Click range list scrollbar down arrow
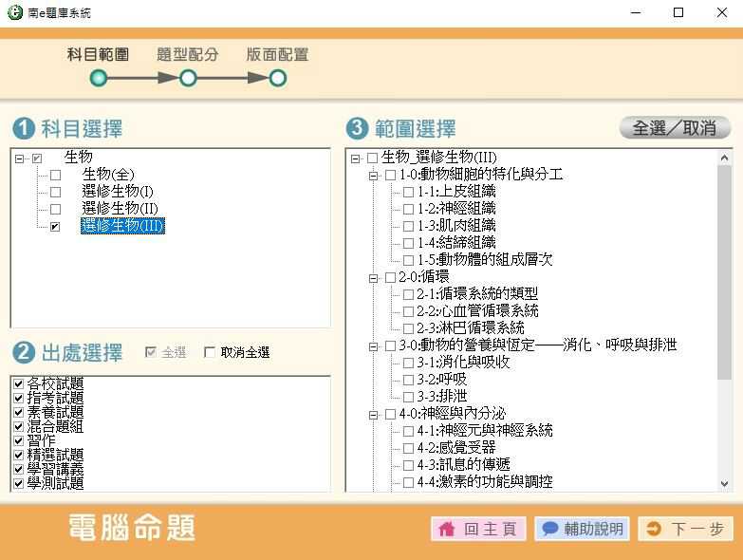Viewport: 743px width, 560px height. (724, 484)
